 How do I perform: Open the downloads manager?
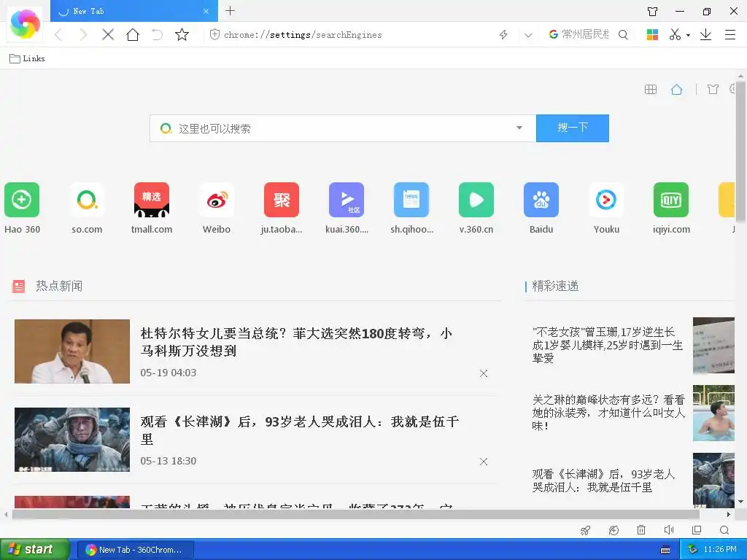(705, 34)
